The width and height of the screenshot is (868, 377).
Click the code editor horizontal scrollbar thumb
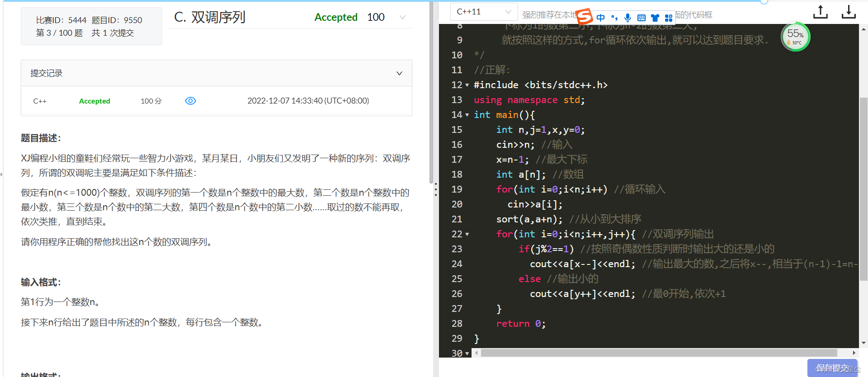pyautogui.click(x=659, y=353)
